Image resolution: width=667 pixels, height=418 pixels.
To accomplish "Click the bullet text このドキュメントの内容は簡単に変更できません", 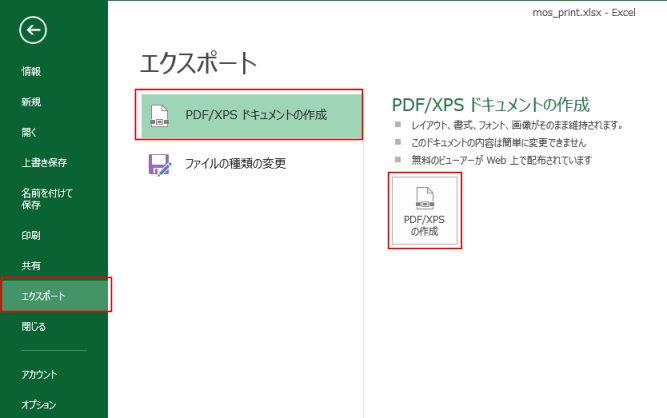I will [498, 143].
